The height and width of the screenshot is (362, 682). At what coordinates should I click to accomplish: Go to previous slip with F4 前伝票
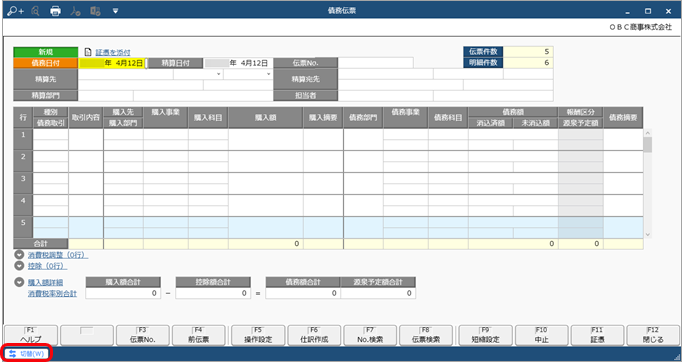pyautogui.click(x=199, y=335)
